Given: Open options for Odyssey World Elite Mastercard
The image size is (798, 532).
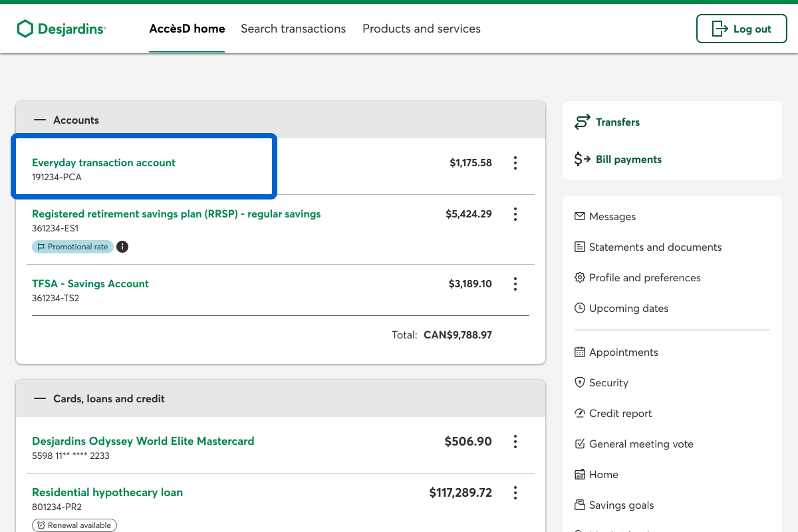Looking at the screenshot, I should coord(515,442).
